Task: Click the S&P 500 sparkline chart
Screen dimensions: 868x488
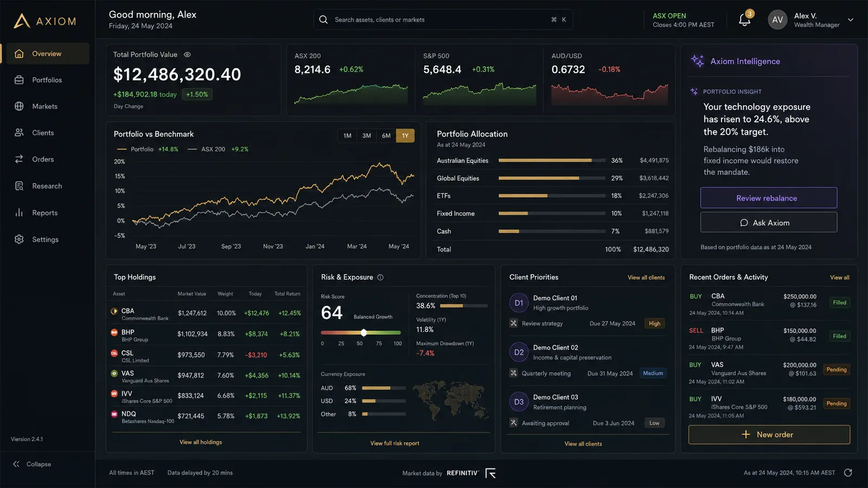Action: (480, 93)
